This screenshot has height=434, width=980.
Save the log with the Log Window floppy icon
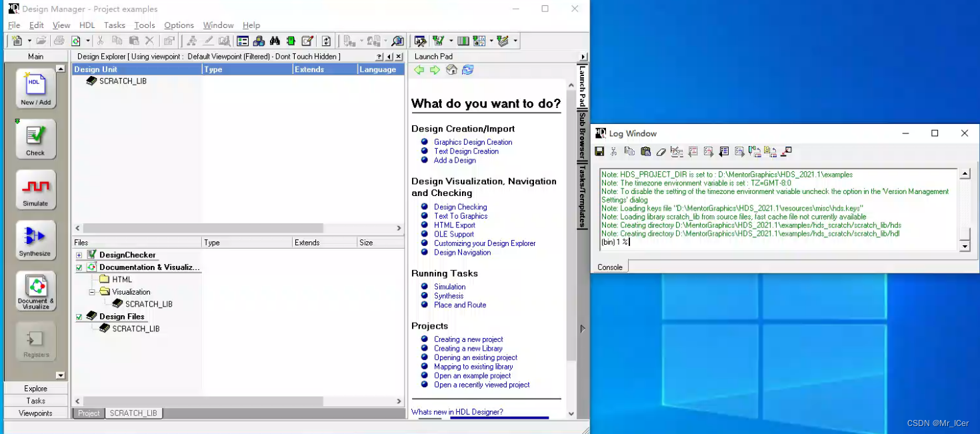pos(599,152)
